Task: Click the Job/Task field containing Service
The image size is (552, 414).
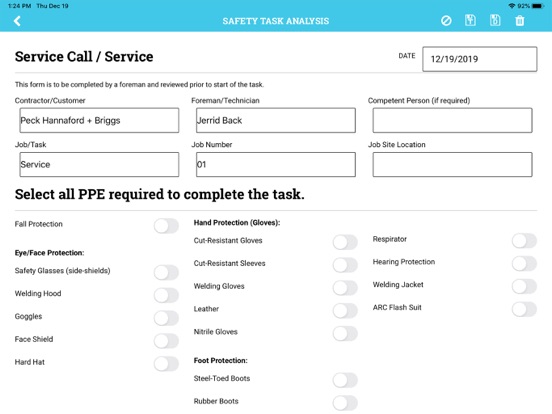Action: pyautogui.click(x=99, y=164)
